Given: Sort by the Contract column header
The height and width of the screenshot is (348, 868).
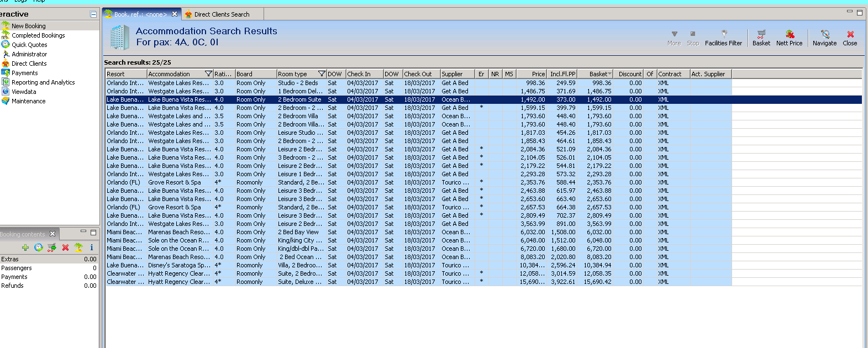Looking at the screenshot, I should pyautogui.click(x=673, y=74).
